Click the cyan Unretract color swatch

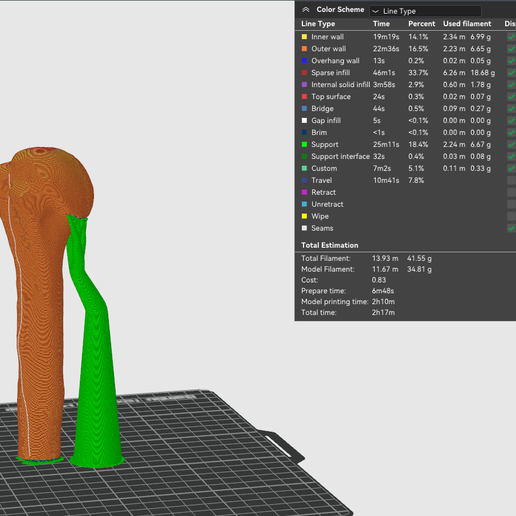click(x=304, y=204)
